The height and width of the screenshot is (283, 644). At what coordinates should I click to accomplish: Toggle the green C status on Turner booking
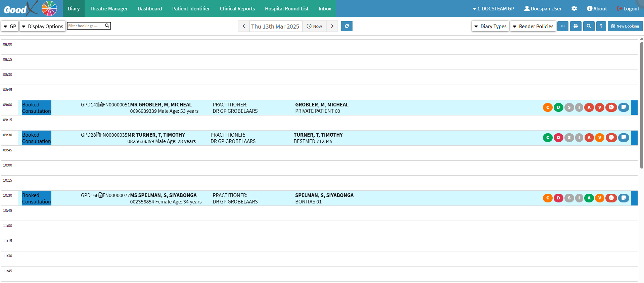tap(548, 138)
